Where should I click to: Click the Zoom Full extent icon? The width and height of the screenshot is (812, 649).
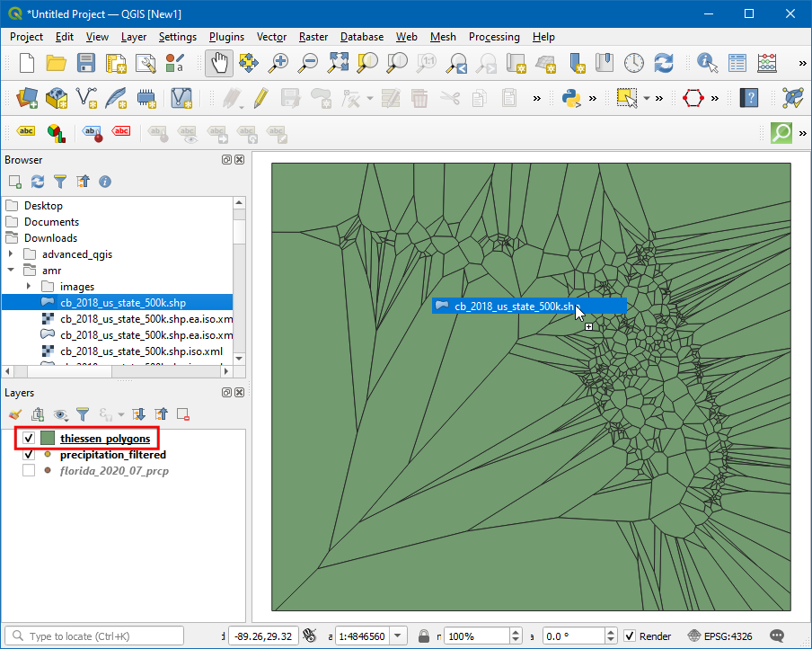(338, 63)
